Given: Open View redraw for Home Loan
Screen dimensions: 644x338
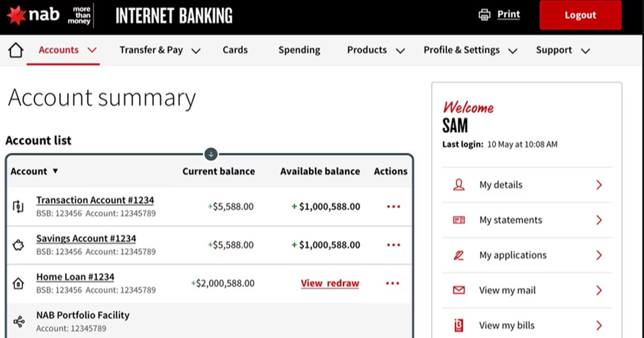Looking at the screenshot, I should pos(330,283).
